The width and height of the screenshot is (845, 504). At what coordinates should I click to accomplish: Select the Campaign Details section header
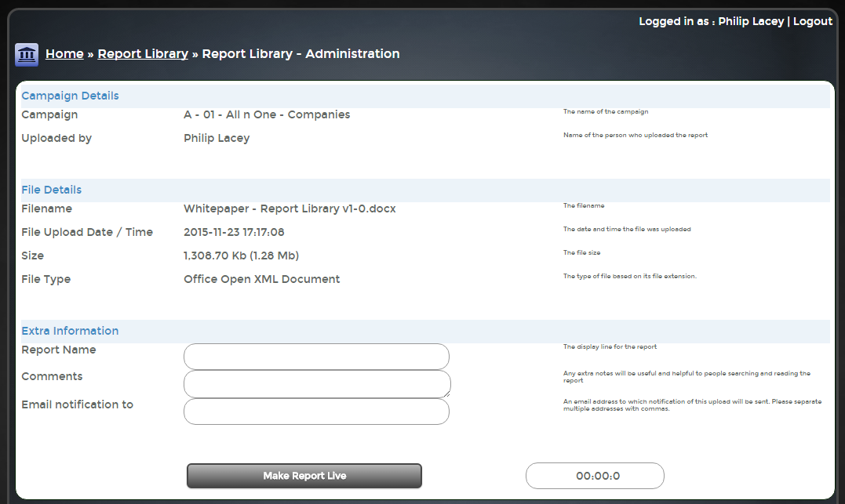coord(70,95)
